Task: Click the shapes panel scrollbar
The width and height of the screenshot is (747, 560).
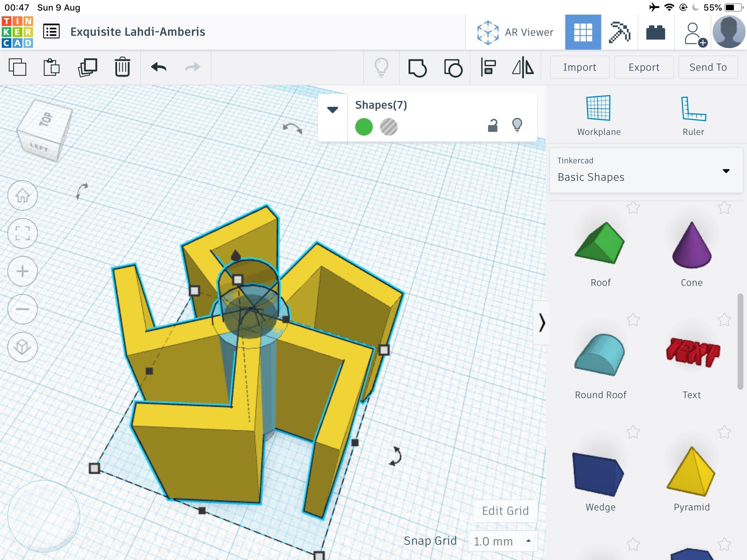Action: 740,342
